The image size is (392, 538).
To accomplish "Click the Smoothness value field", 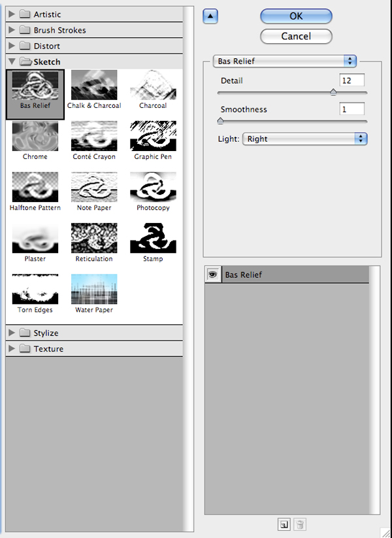I will 352,109.
